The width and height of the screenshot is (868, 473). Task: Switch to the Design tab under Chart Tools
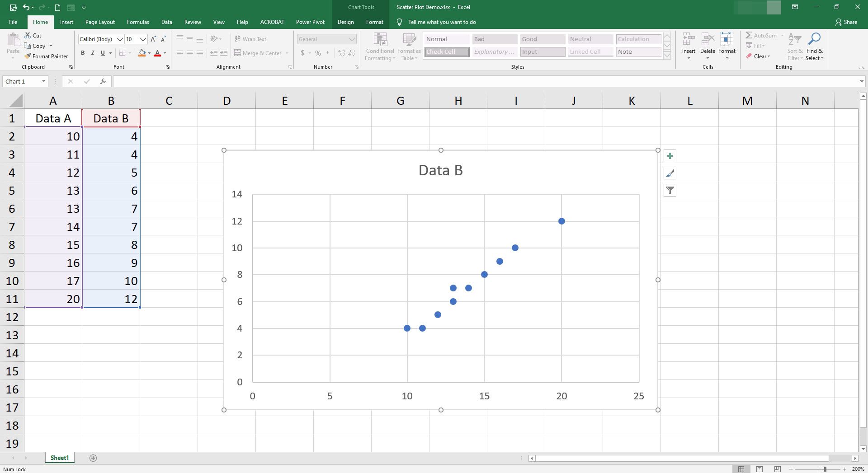coord(345,22)
